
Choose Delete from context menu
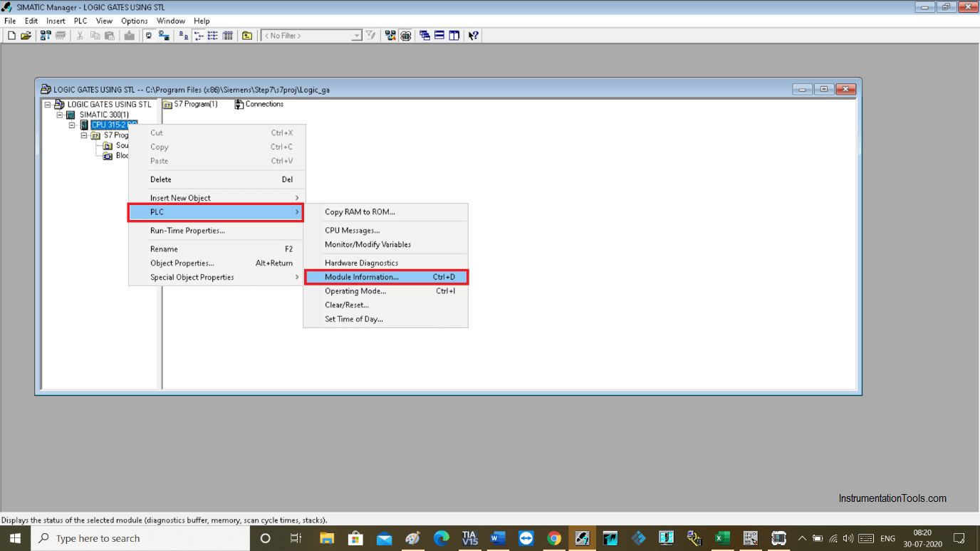point(217,179)
